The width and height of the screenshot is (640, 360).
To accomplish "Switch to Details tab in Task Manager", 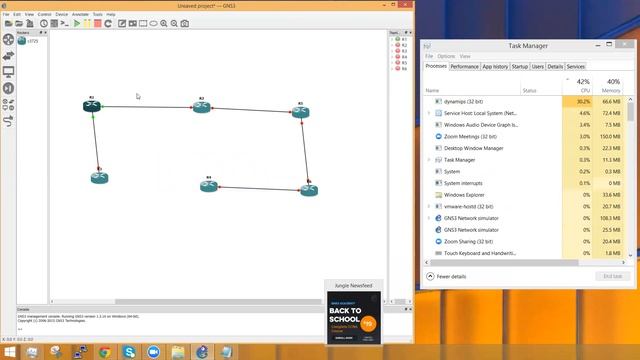I will [x=555, y=67].
